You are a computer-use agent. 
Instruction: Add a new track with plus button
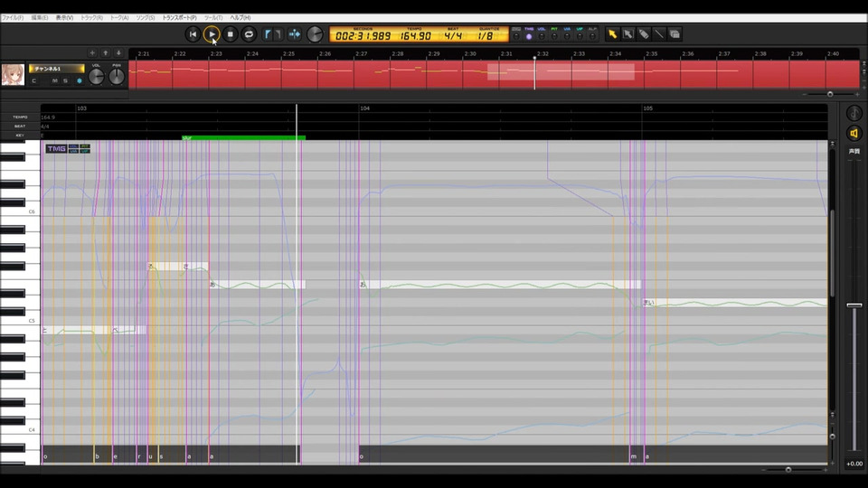pyautogui.click(x=92, y=53)
